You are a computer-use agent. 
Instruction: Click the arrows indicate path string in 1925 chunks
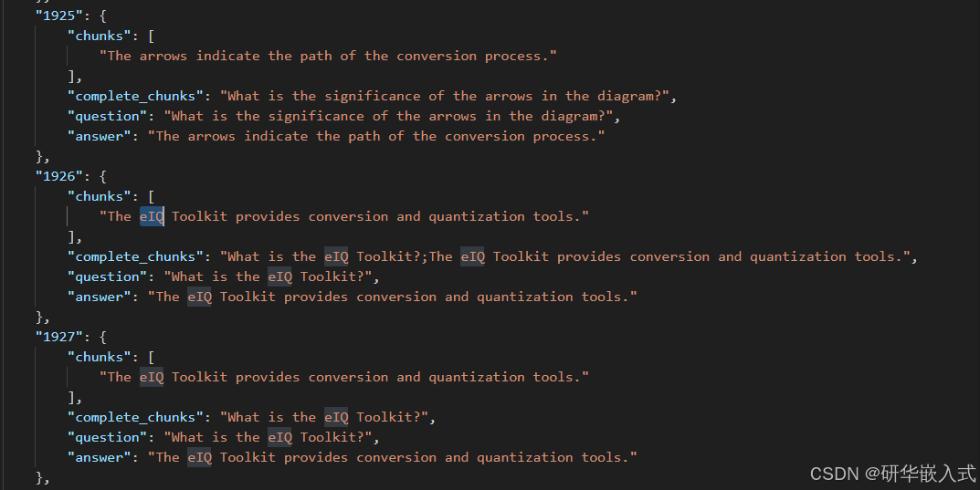(328, 57)
